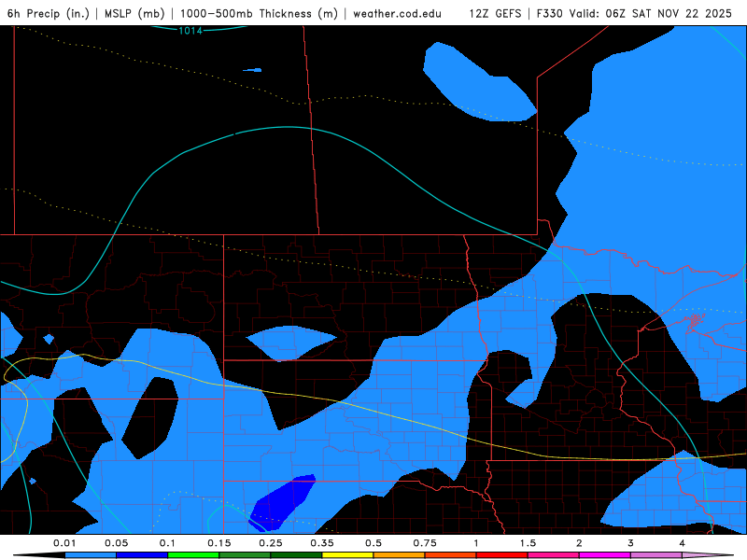Click the magenta 2–3 legend swatch
This screenshot has width=747, height=560.
click(605, 555)
